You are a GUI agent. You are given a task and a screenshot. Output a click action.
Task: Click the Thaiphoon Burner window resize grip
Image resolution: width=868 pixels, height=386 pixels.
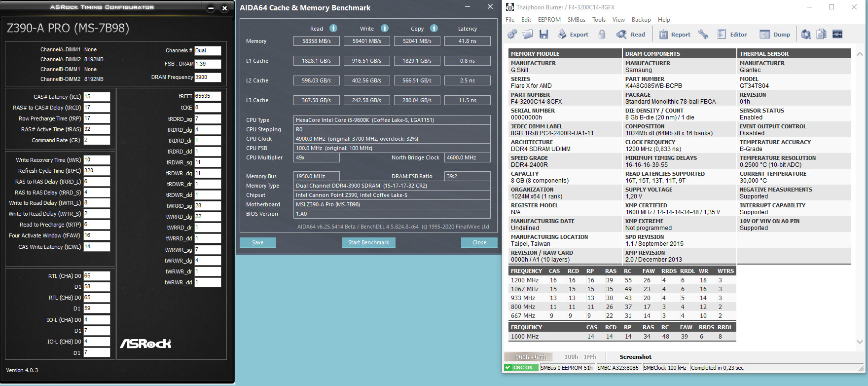[861, 368]
